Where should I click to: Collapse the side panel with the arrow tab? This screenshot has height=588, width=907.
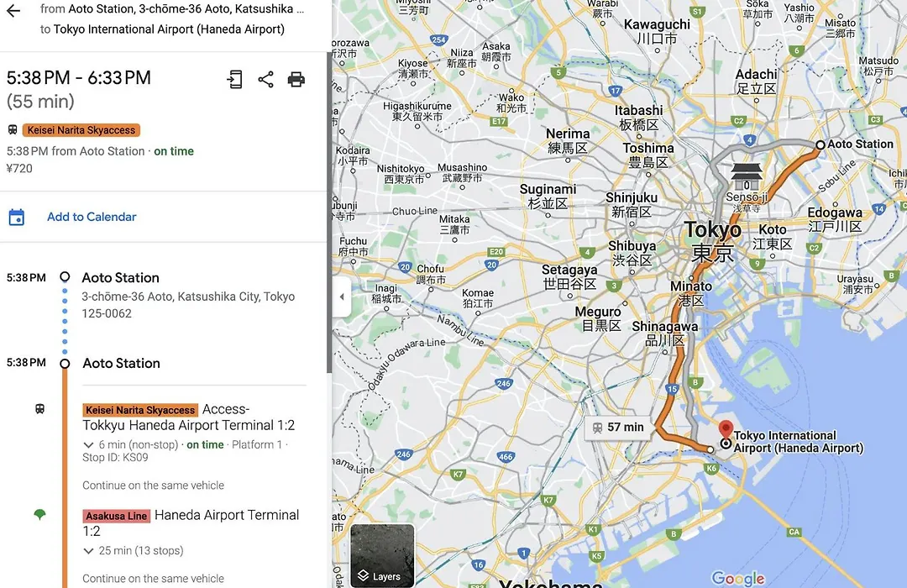342,297
